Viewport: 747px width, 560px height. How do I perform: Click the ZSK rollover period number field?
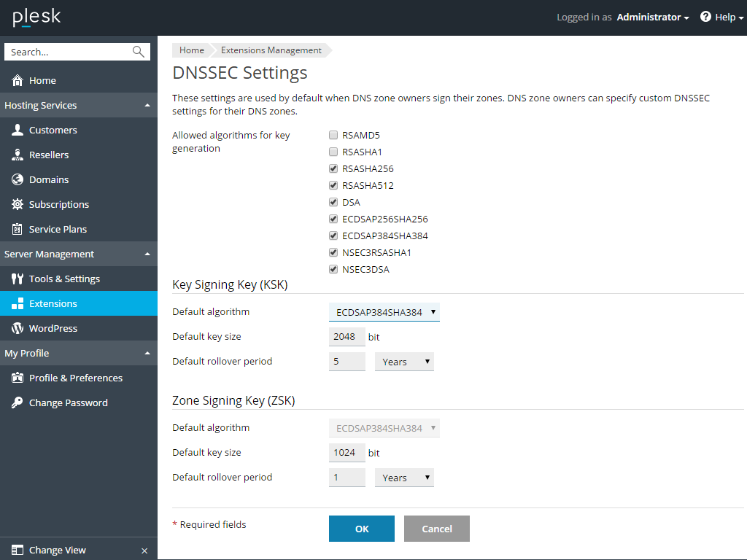(x=347, y=477)
